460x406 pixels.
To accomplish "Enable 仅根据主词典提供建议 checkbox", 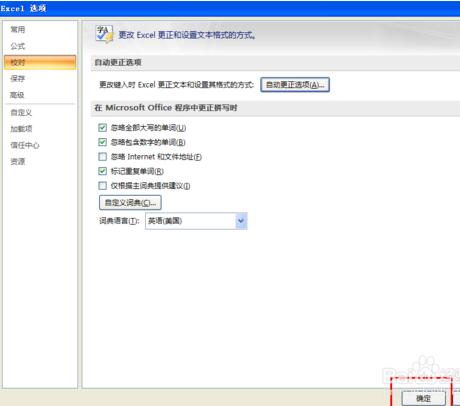I will (103, 185).
